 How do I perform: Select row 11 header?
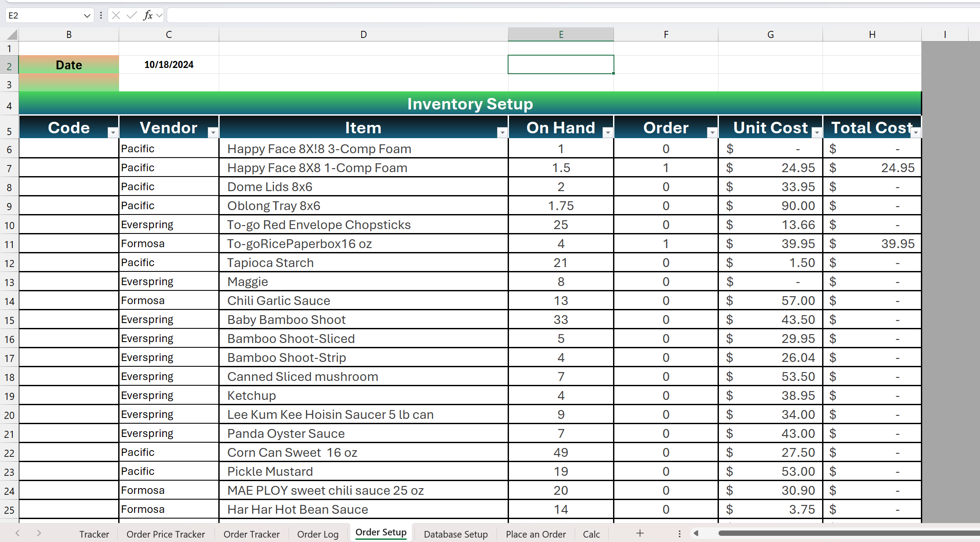9,244
